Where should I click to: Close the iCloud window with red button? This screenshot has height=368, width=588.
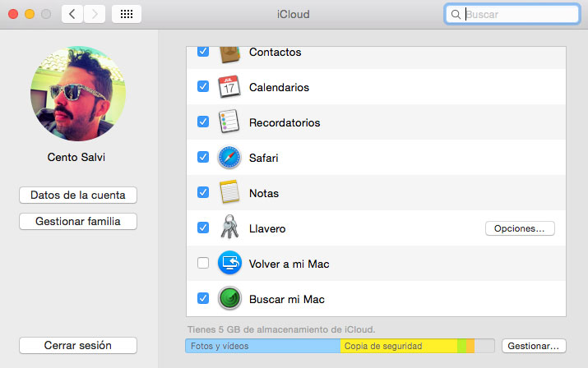13,14
